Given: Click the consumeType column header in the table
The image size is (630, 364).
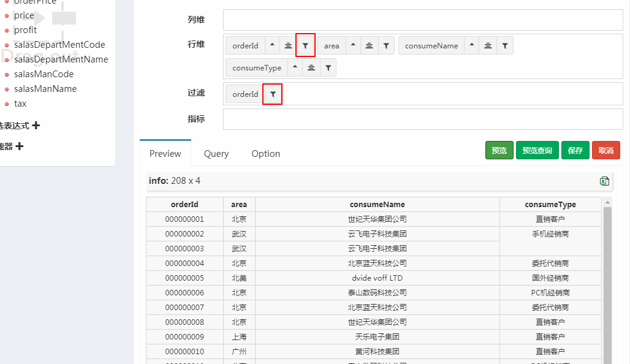Looking at the screenshot, I should [x=550, y=205].
